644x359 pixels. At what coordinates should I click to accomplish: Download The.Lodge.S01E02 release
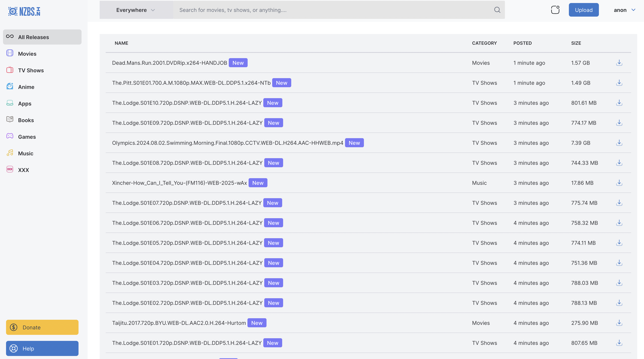pos(619,303)
